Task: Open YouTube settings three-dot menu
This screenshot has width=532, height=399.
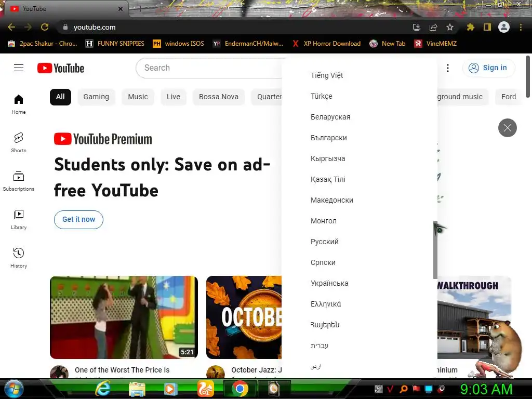Action: 448,68
